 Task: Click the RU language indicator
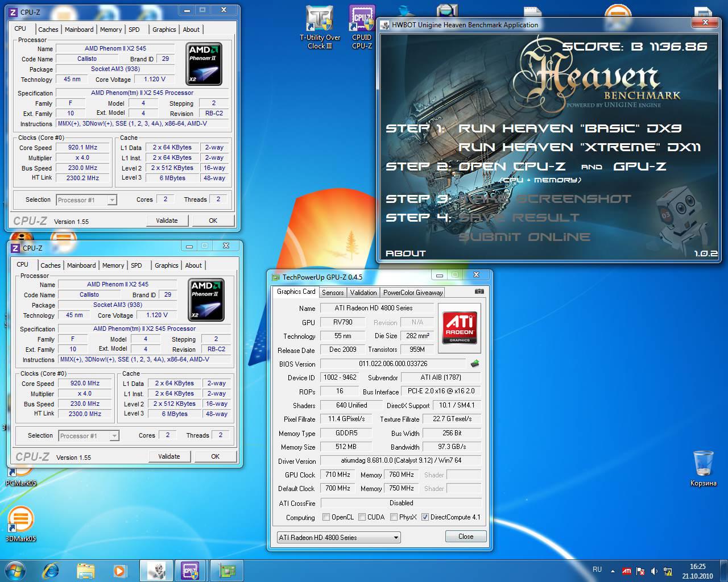point(597,569)
